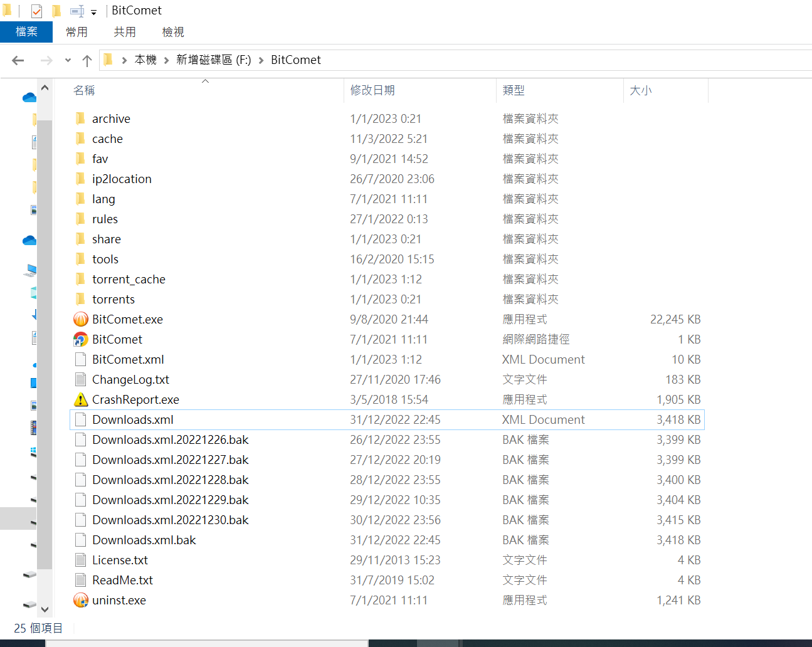Click the New Folder icon in title bar
Image resolution: width=812 pixels, height=647 pixels.
56,11
